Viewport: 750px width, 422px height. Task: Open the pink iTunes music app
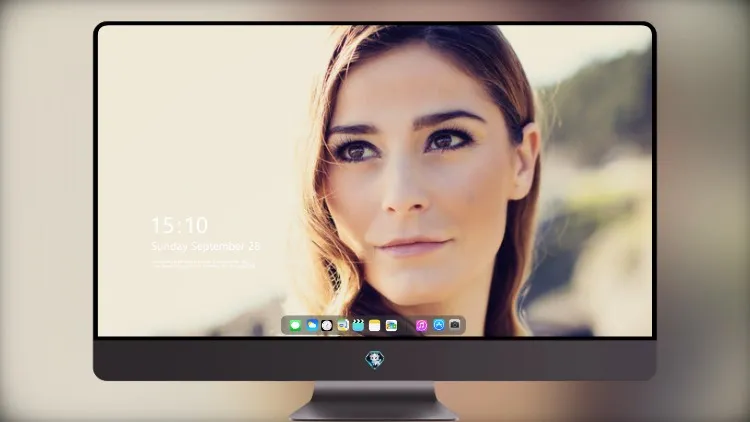[421, 325]
